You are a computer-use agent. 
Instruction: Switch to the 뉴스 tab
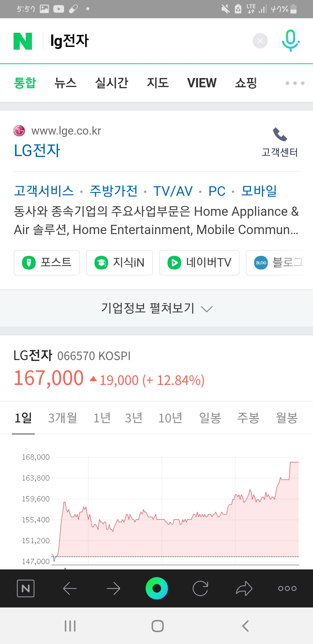(65, 83)
